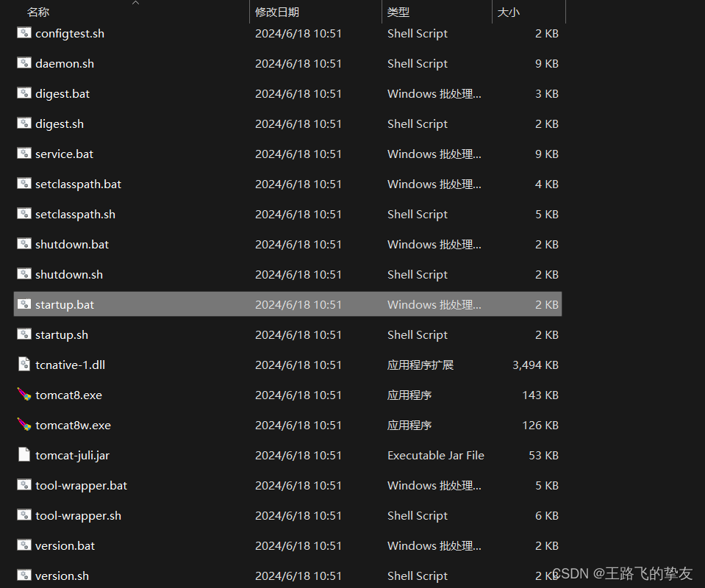This screenshot has width=705, height=588.
Task: Click the 53 KB size of tomcat-juli.jar
Action: [543, 455]
